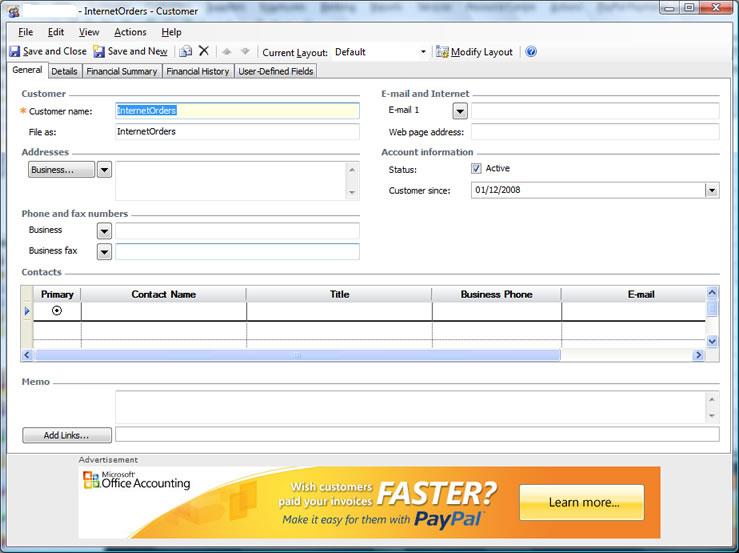Image resolution: width=739 pixels, height=553 pixels.
Task: Click the Office Accounting logo in the ad
Action: (137, 480)
